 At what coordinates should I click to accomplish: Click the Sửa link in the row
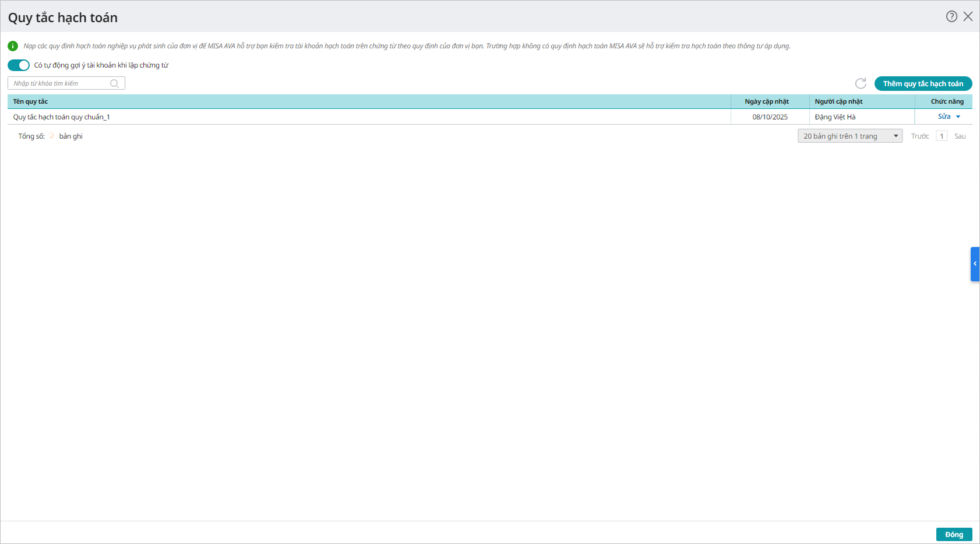click(944, 116)
